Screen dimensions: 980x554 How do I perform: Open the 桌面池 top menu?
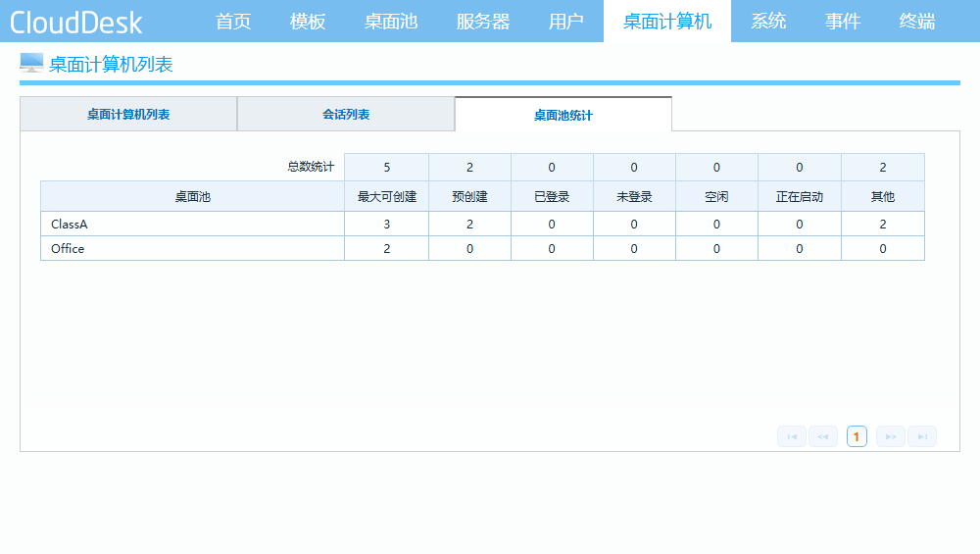pos(391,22)
